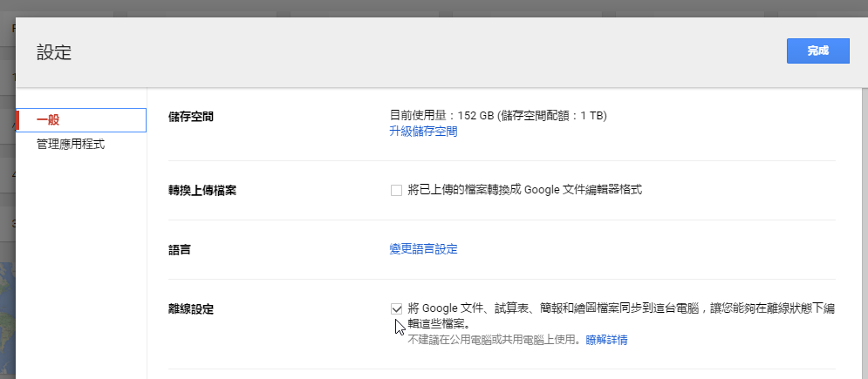Click the dimmed background above the dialog
Image resolution: width=868 pixels, height=379 pixels.
tap(436, 8)
